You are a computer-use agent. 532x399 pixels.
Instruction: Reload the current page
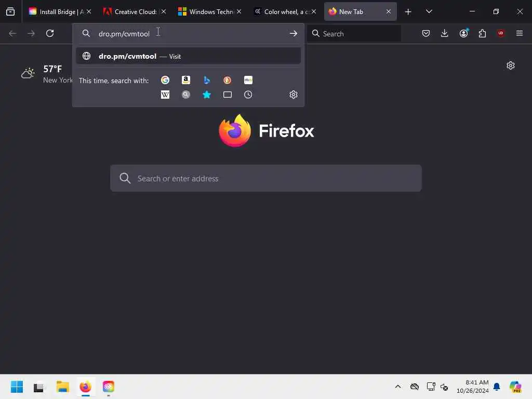pyautogui.click(x=50, y=33)
